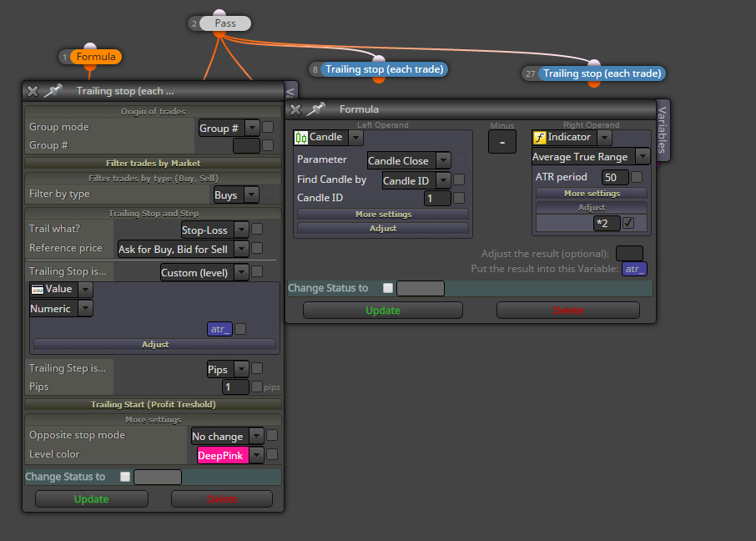Click the Candle ID value field
Viewport: 756px width, 541px height.
(x=437, y=199)
